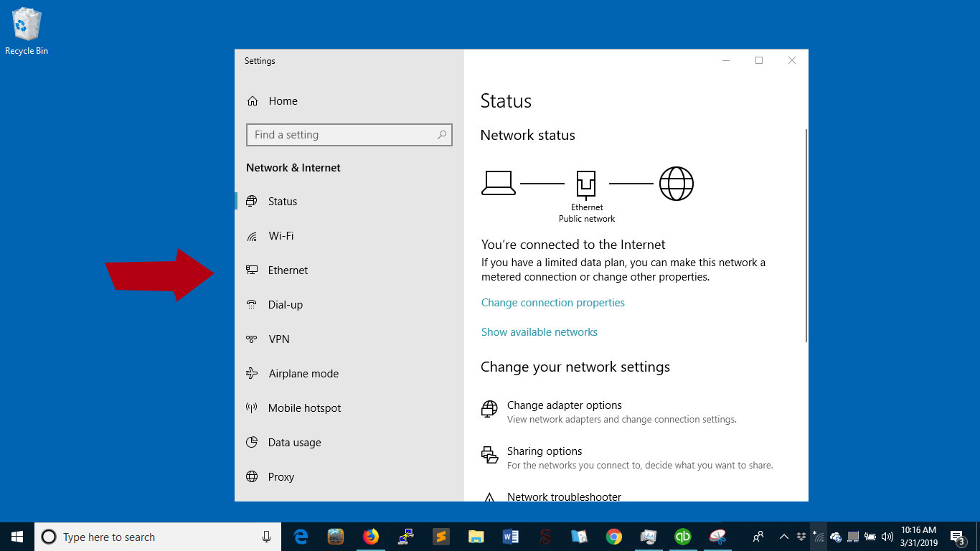Image resolution: width=980 pixels, height=551 pixels.
Task: Click the Dropbox tray icon
Action: coord(801,537)
